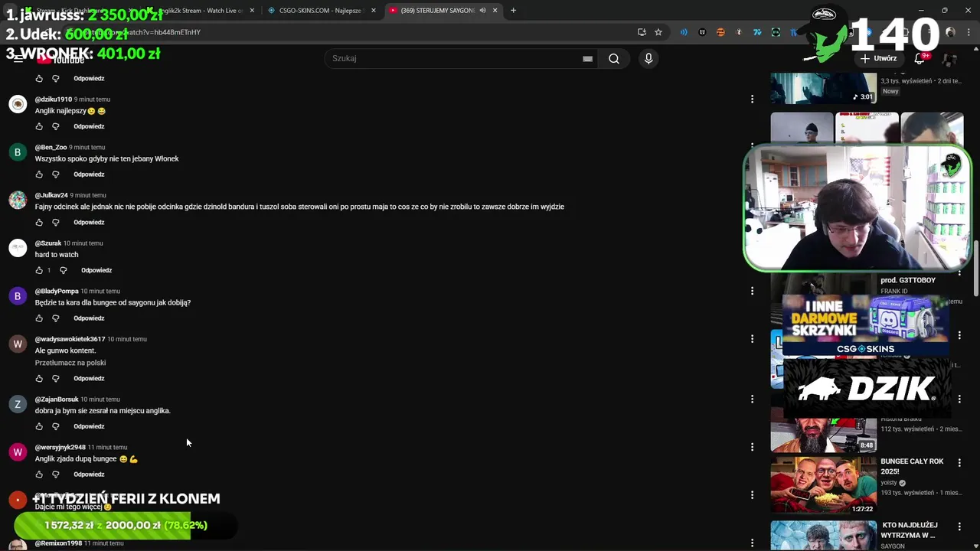Screen dimensions: 980x551
Task: Open the @Julkav24 channel name link
Action: point(51,195)
